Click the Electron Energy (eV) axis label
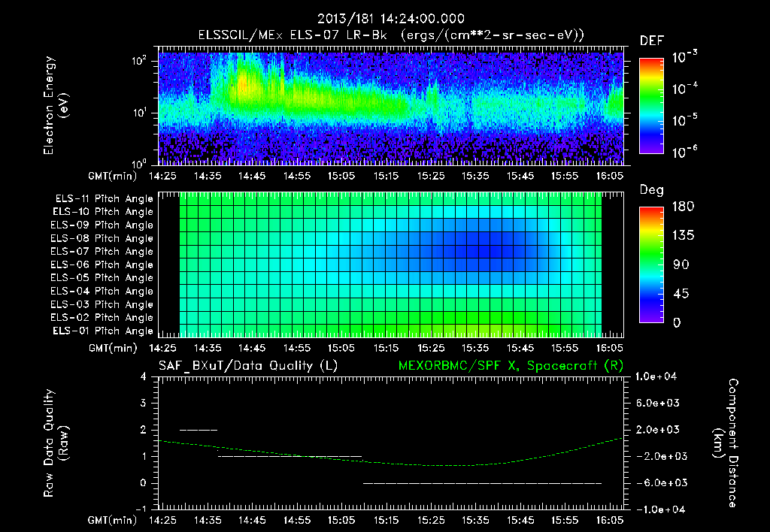 56,105
